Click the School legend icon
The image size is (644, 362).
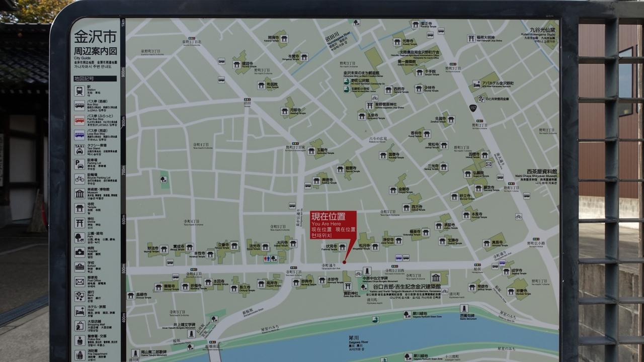click(x=79, y=267)
